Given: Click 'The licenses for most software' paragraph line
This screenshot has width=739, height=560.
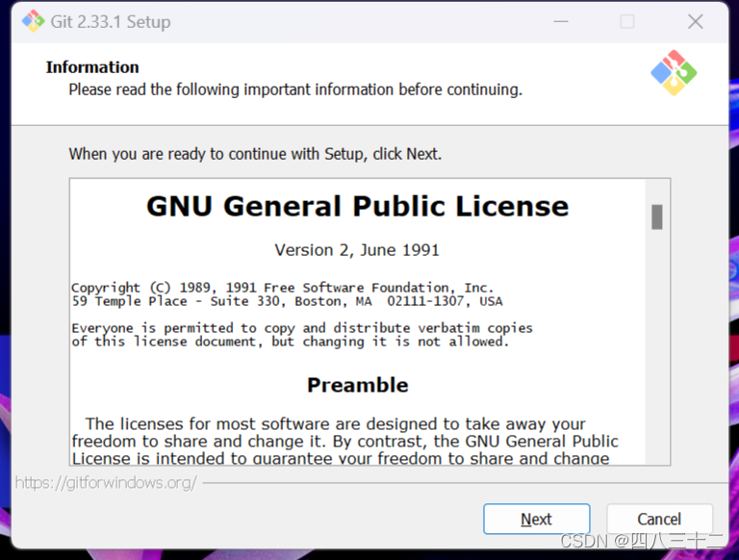Looking at the screenshot, I should tap(335, 423).
